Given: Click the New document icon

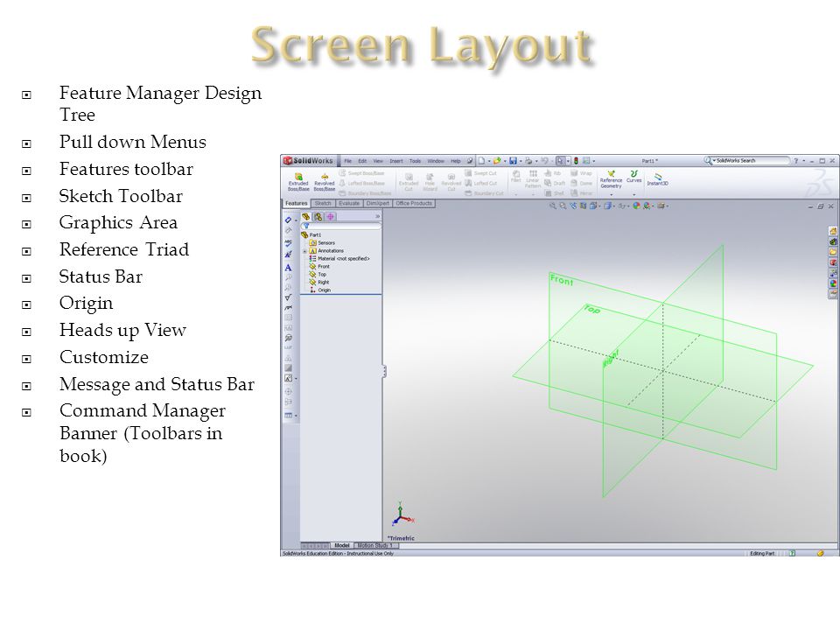Looking at the screenshot, I should pyautogui.click(x=481, y=161).
